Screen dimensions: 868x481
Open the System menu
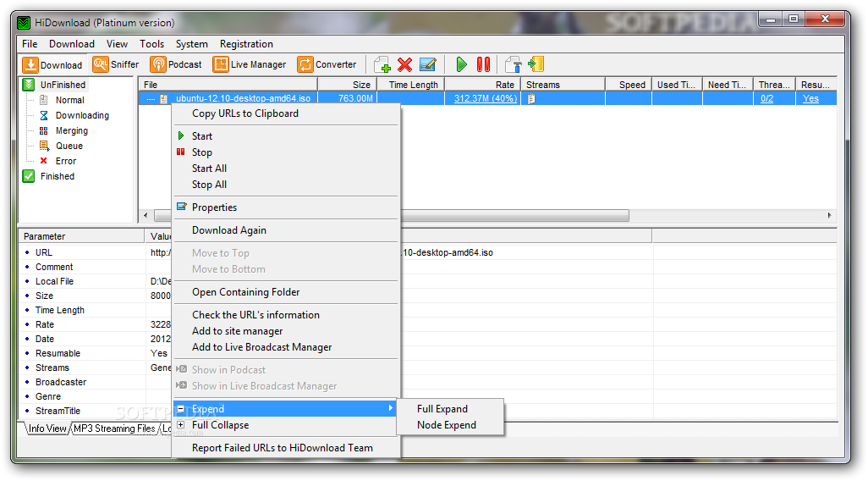191,44
